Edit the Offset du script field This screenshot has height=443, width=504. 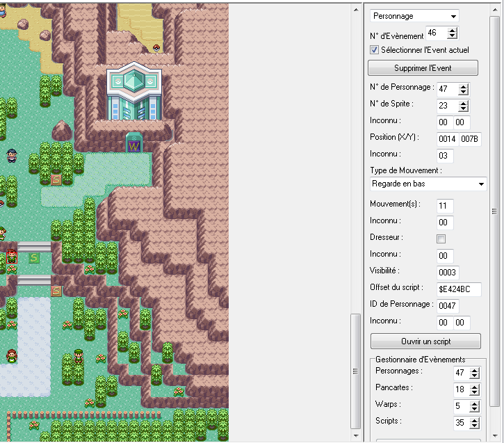[459, 289]
